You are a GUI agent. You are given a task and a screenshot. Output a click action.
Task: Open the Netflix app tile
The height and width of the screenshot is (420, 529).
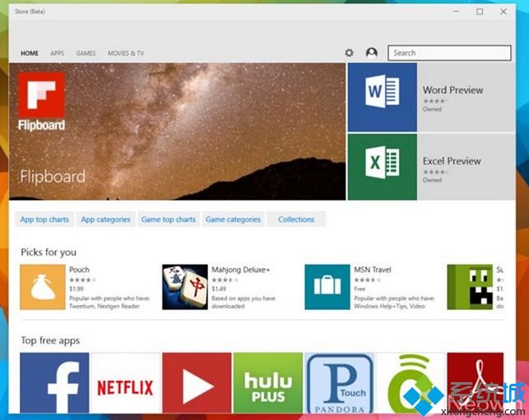coord(126,382)
